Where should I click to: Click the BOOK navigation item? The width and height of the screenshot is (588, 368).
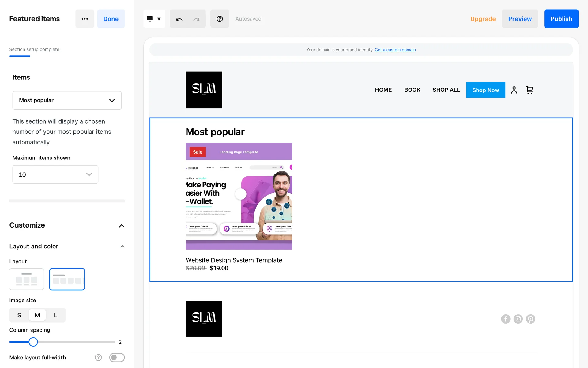[x=412, y=90]
